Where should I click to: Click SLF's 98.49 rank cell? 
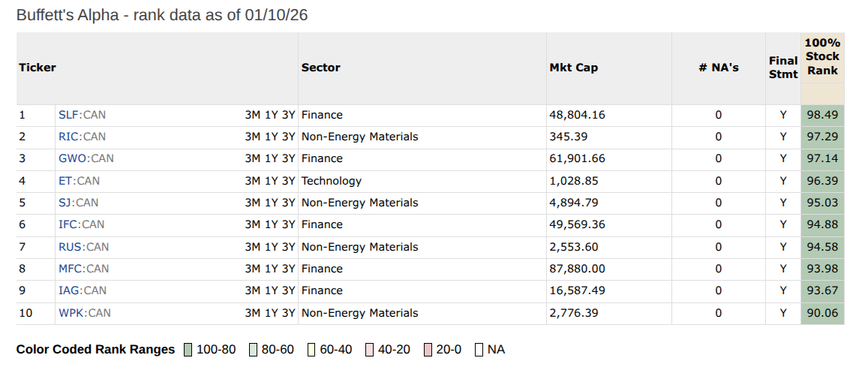click(822, 115)
